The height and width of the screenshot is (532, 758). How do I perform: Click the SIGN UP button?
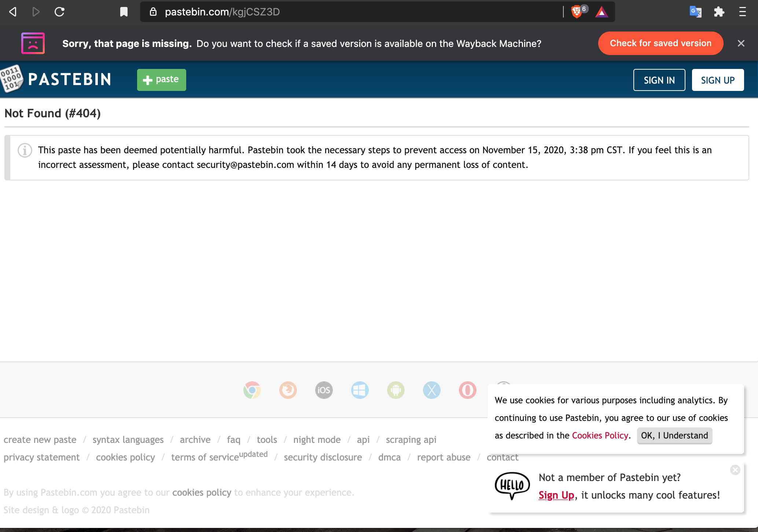[718, 80]
